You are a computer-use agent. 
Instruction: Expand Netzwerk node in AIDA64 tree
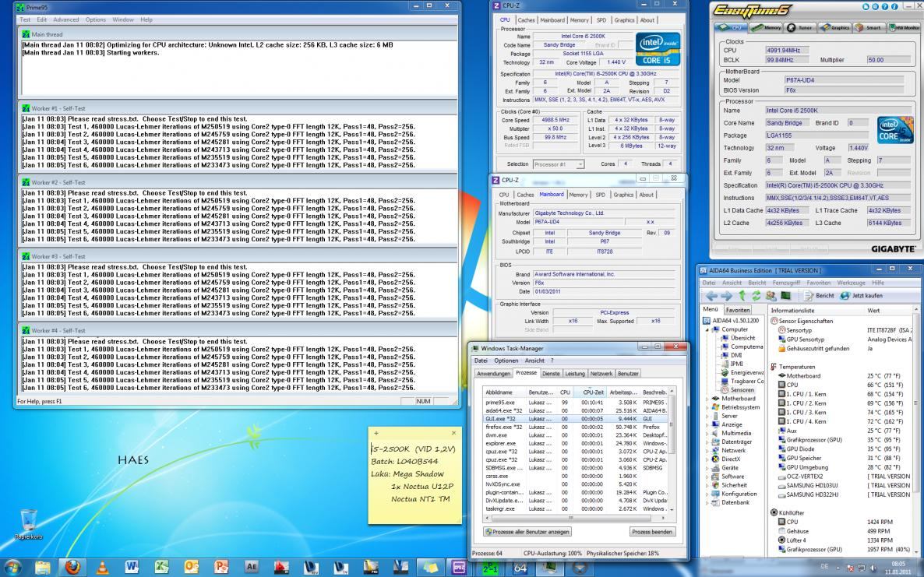707,450
